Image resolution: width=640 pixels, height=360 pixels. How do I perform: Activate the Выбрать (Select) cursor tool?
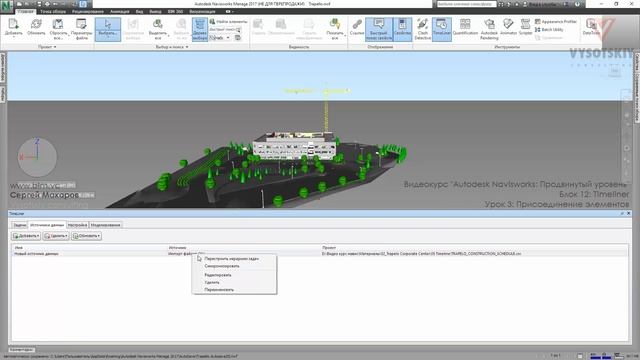108,29
